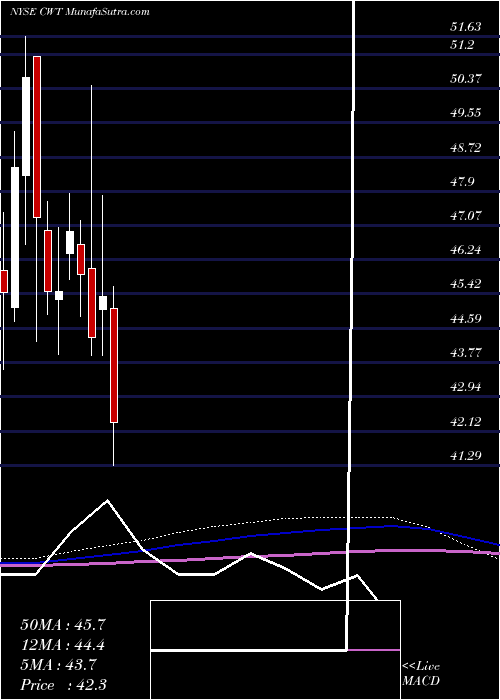Click the 50.37 price label
The image size is (500, 700).
tap(466, 79)
